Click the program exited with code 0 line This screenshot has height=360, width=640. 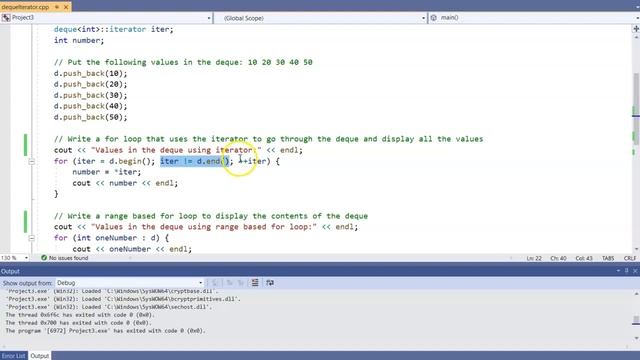pyautogui.click(x=105, y=331)
